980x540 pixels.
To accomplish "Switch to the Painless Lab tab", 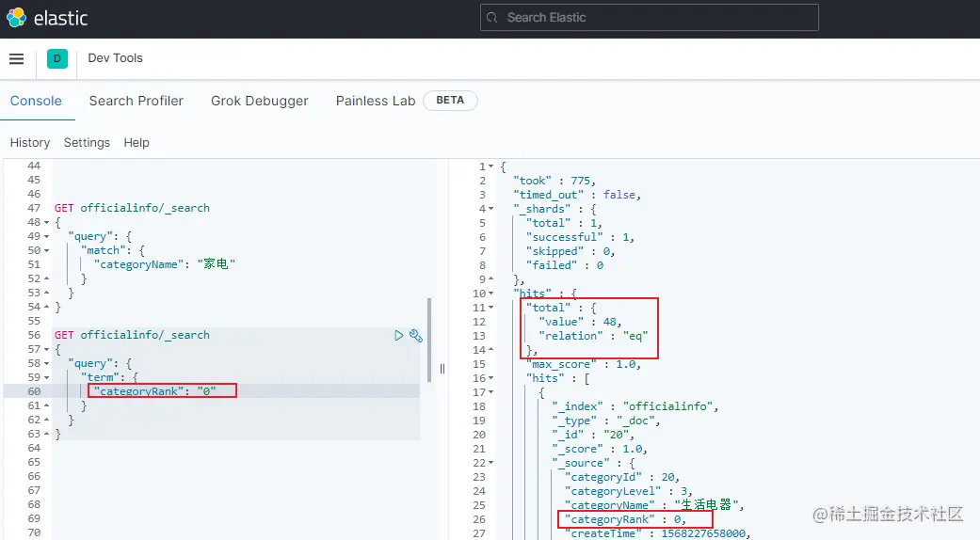I will tap(376, 102).
